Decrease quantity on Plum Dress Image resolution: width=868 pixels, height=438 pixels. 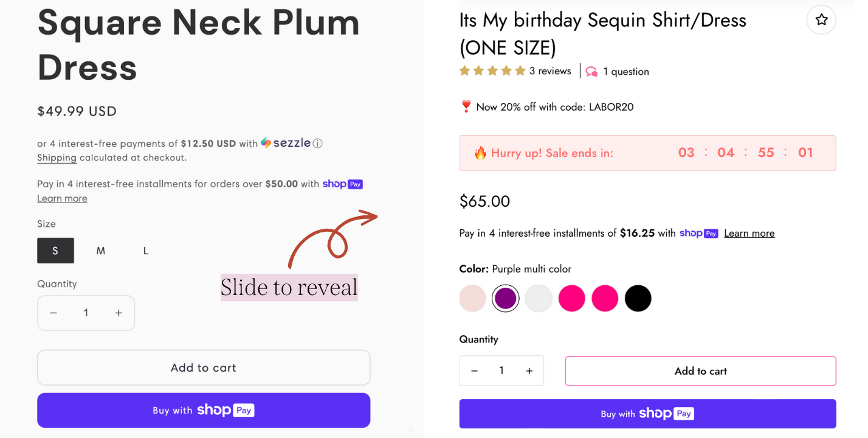coord(53,313)
